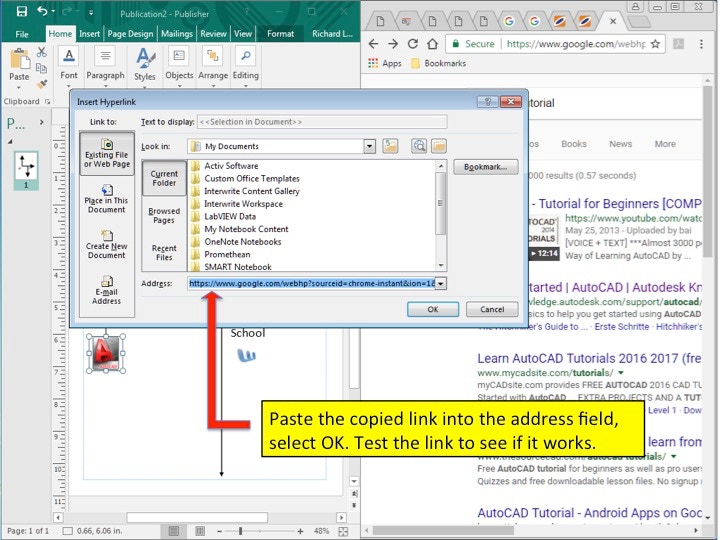This screenshot has width=720, height=540.
Task: Click the file list vertical scrollbar
Action: pyautogui.click(x=441, y=215)
